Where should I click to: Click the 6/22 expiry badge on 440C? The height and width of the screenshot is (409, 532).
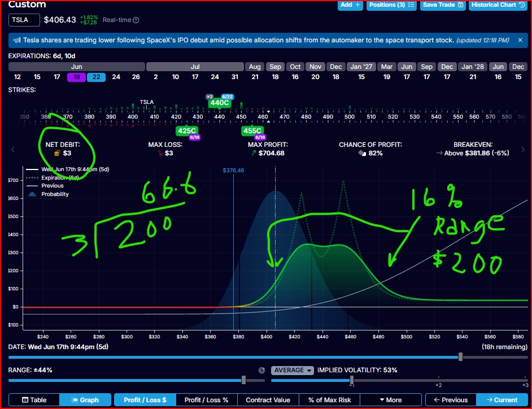click(228, 97)
